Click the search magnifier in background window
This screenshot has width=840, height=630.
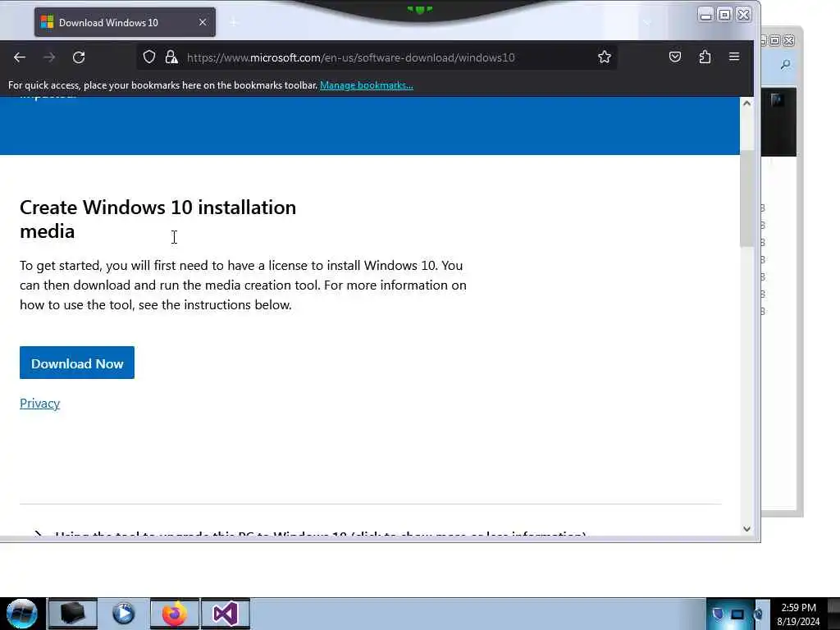(785, 65)
